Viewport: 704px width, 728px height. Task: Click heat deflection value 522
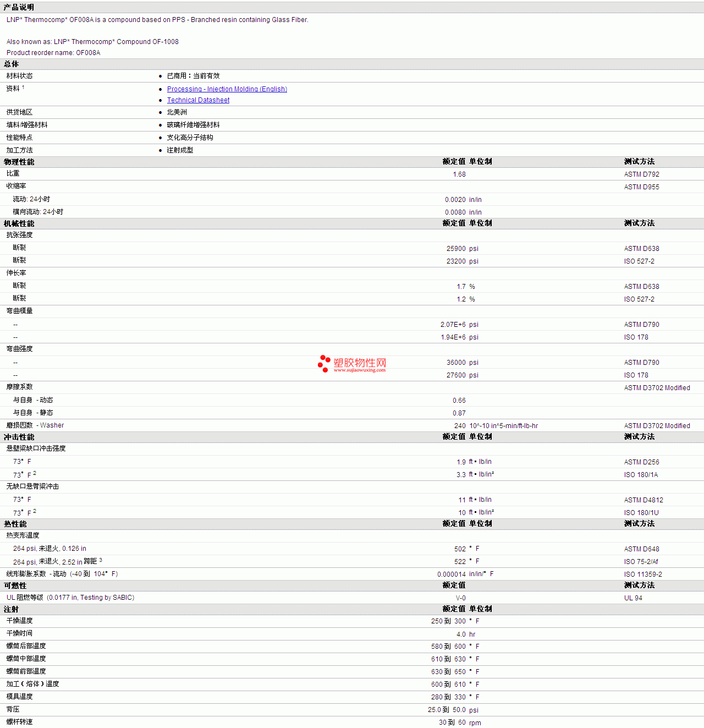coord(460,562)
